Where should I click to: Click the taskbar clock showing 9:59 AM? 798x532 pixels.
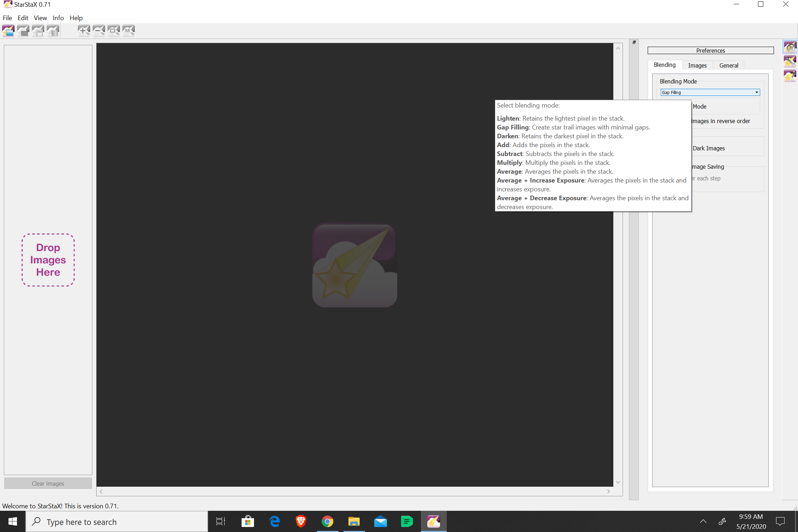[751, 521]
